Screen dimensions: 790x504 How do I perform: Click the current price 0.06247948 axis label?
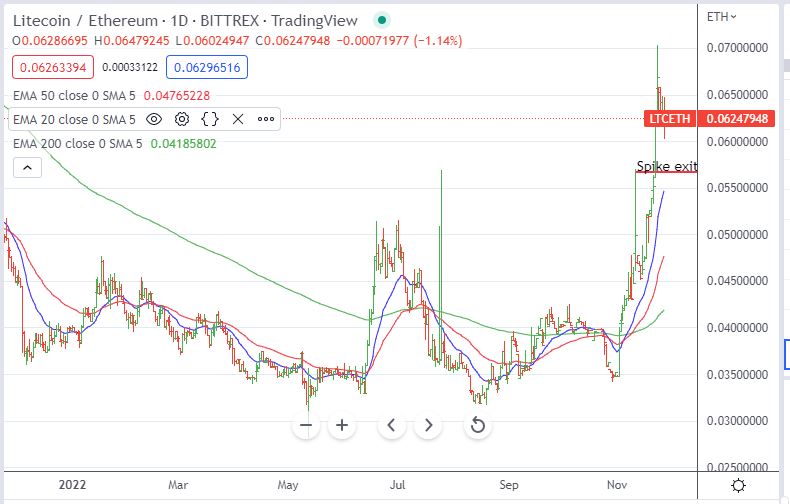point(737,118)
